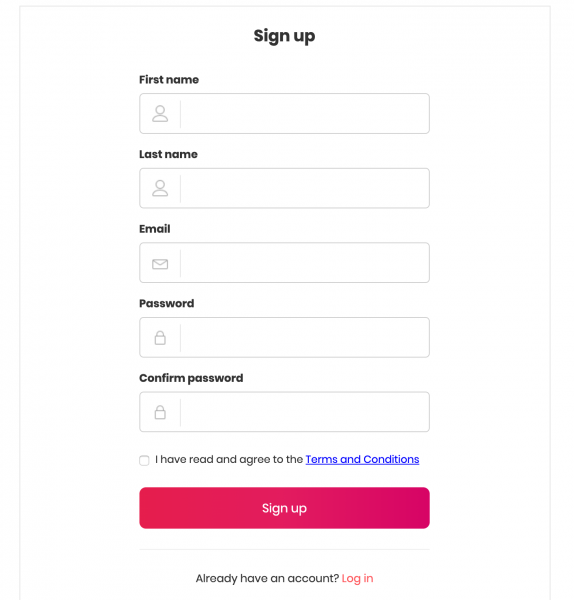The image size is (574, 600).
Task: Click the Last name label
Action: 168,154
